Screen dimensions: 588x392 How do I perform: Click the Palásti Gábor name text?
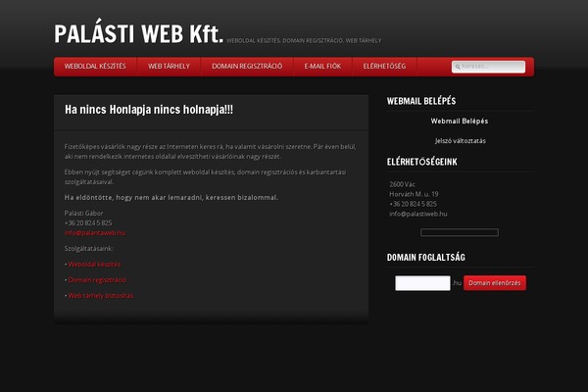83,214
